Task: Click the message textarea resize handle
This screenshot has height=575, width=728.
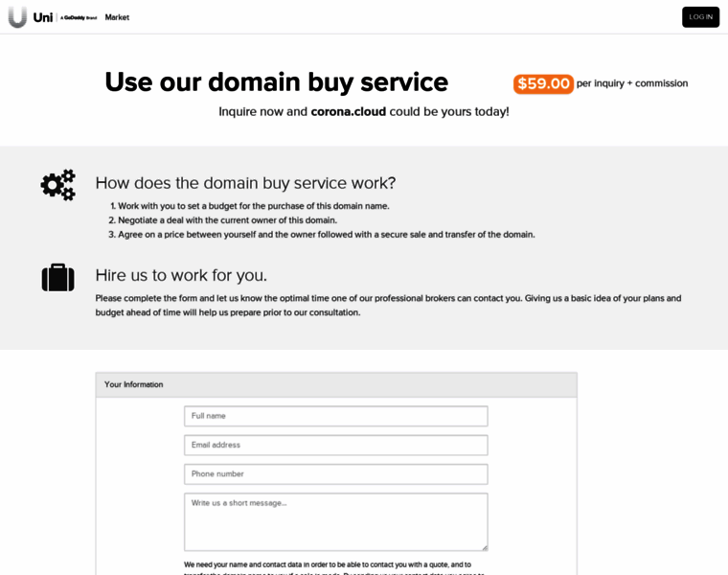Action: click(485, 548)
